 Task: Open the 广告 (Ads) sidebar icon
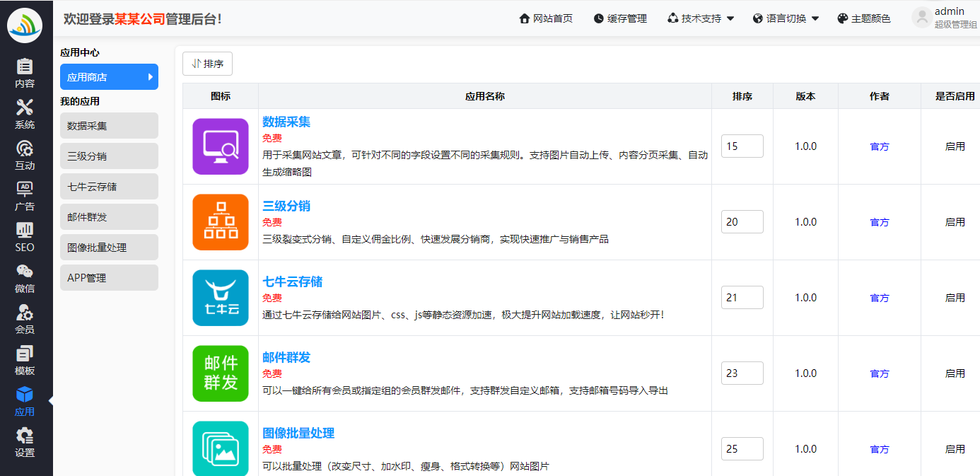[x=25, y=197]
